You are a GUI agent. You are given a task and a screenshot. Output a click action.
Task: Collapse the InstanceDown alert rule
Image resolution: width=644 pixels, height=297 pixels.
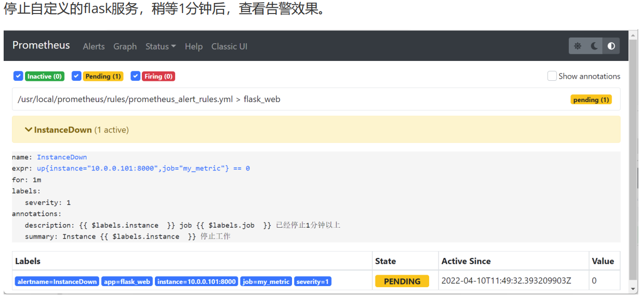click(x=316, y=130)
